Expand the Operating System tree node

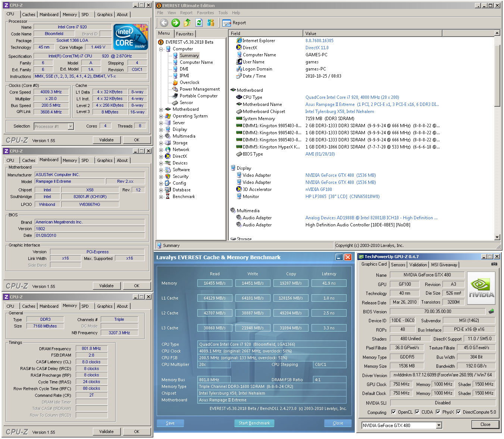[161, 116]
